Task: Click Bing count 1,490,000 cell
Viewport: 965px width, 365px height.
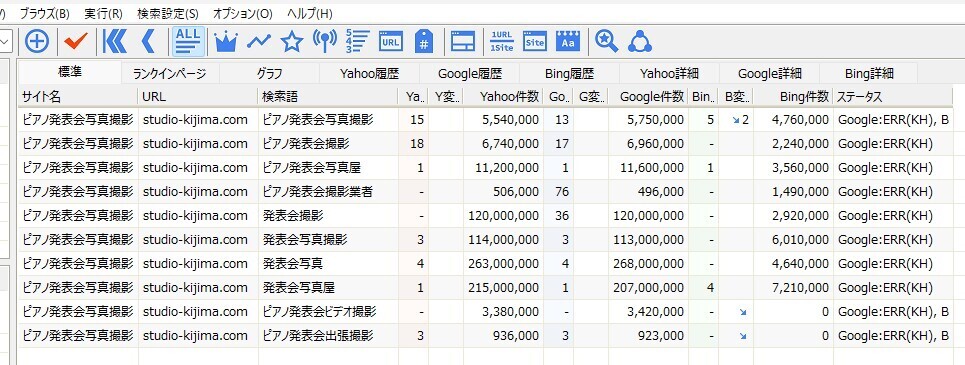Action: click(x=793, y=192)
